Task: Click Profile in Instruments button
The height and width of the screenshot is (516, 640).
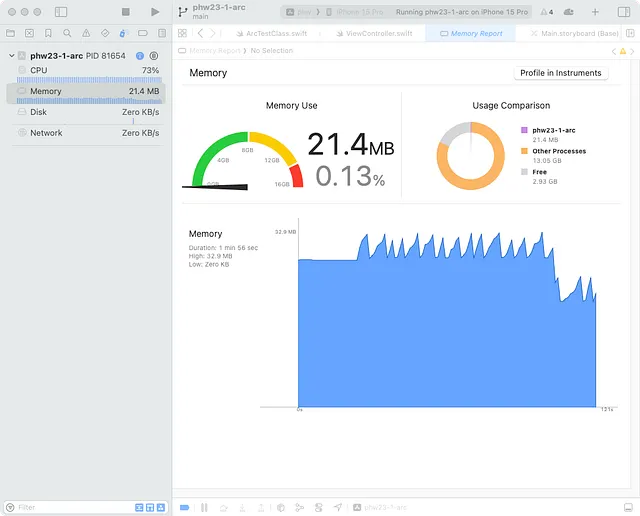Action: click(560, 73)
